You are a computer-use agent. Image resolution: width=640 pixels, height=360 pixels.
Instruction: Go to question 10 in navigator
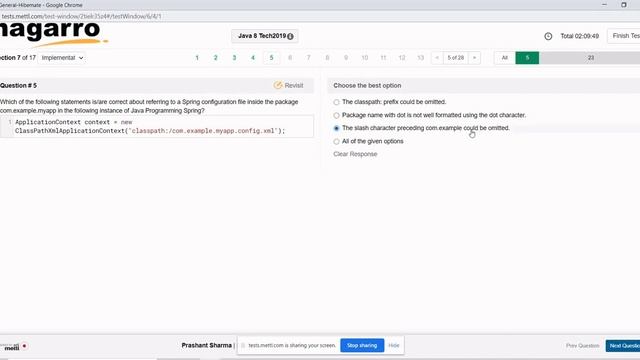365,58
